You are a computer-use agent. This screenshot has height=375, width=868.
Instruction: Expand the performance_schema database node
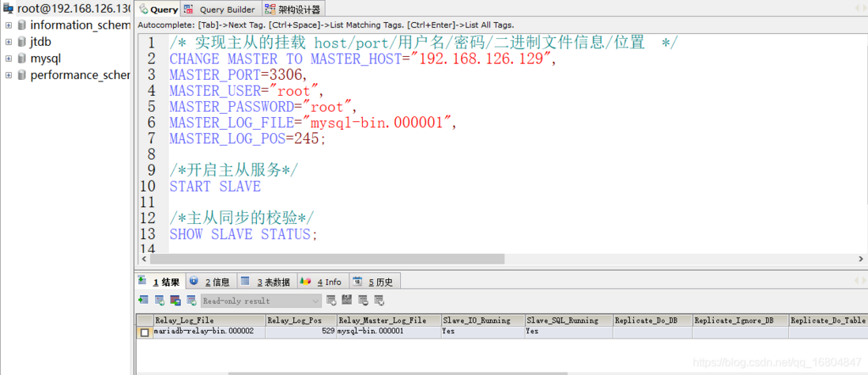click(9, 75)
